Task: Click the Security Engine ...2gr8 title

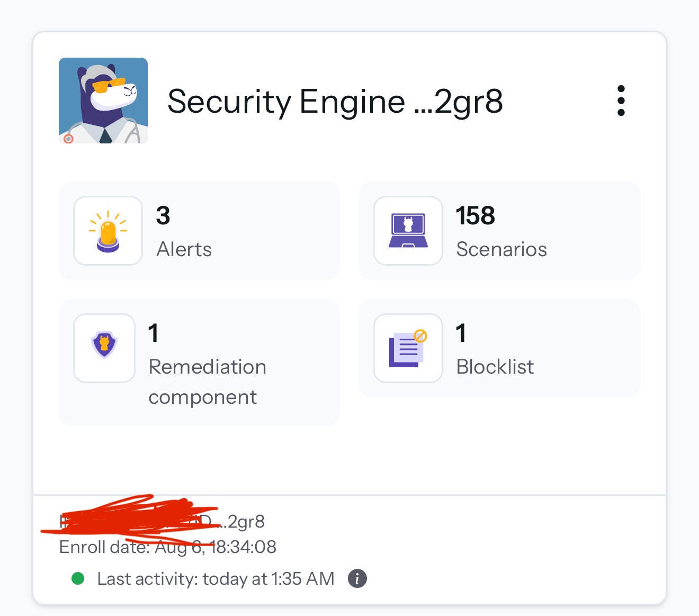Action: click(335, 101)
